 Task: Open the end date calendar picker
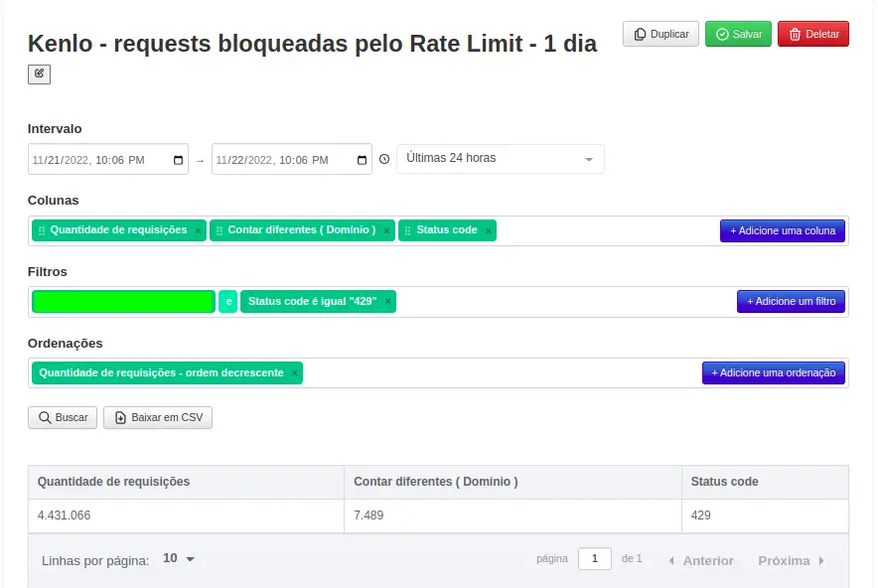click(362, 159)
